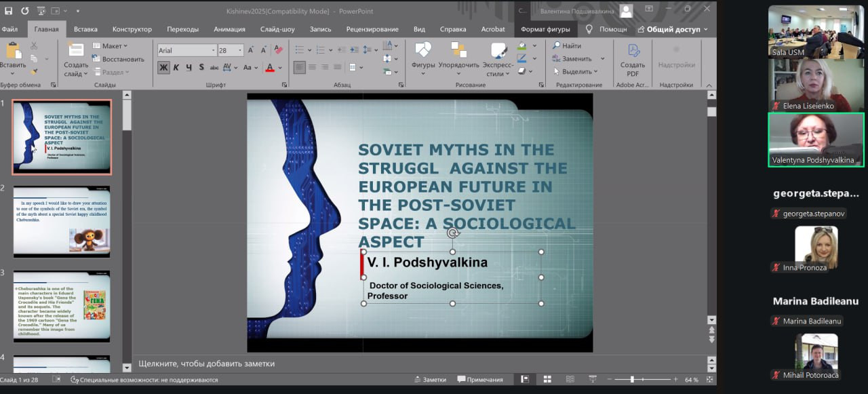This screenshot has height=394, width=868.
Task: Toggle italic К formatting
Action: coord(176,67)
